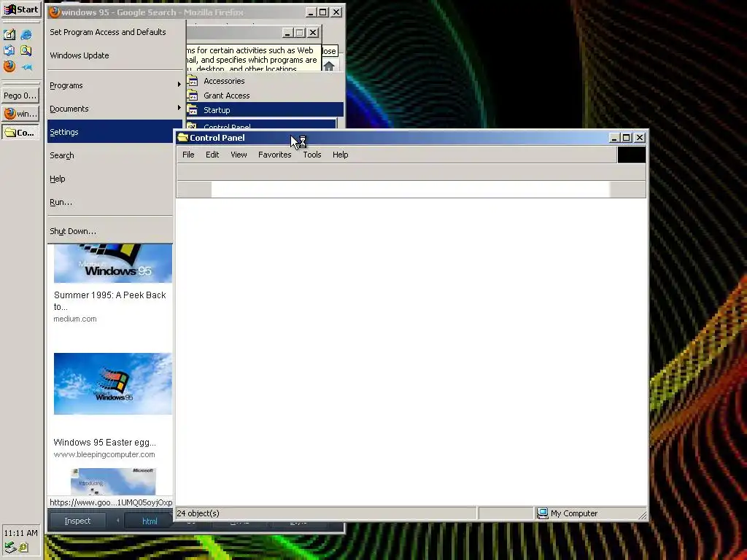Select Run... in the Start menu
Screen dimensions: 747x560
(111, 202)
